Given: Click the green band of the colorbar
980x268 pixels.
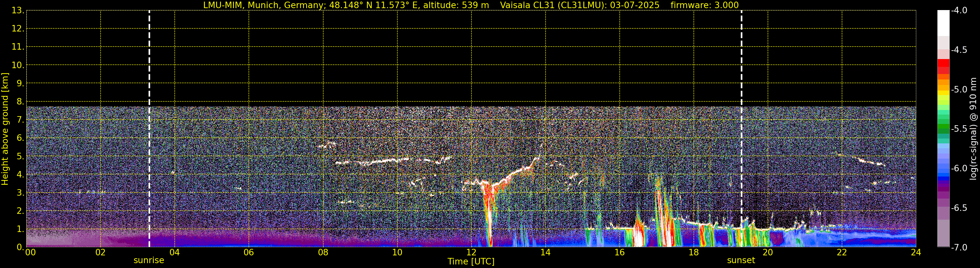Looking at the screenshot, I should pyautogui.click(x=944, y=127).
